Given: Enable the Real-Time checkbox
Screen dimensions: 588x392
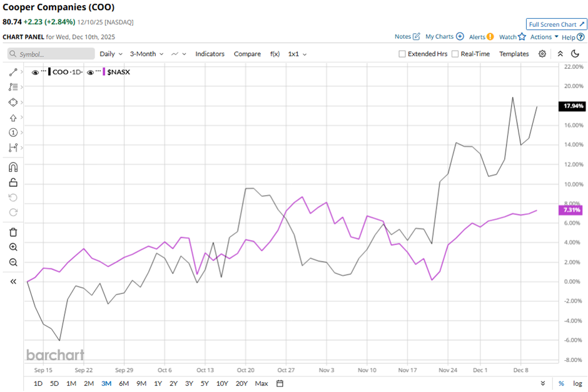Looking at the screenshot, I should [455, 54].
